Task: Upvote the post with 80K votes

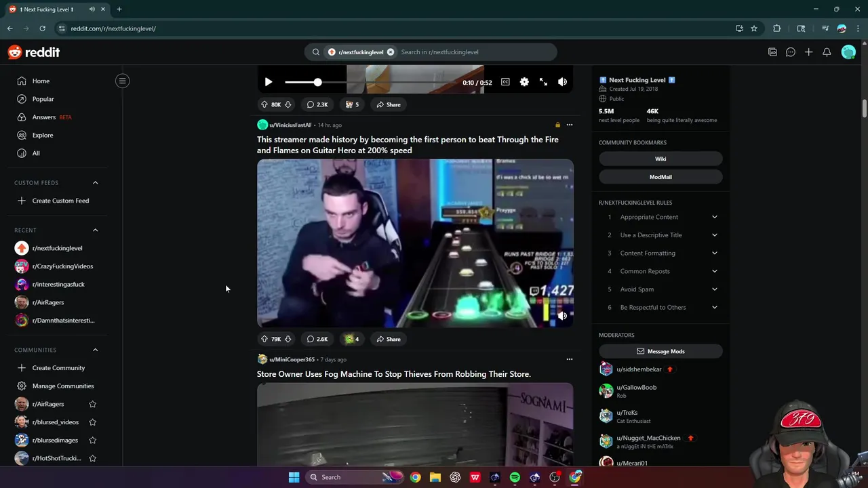Action: pos(264,104)
